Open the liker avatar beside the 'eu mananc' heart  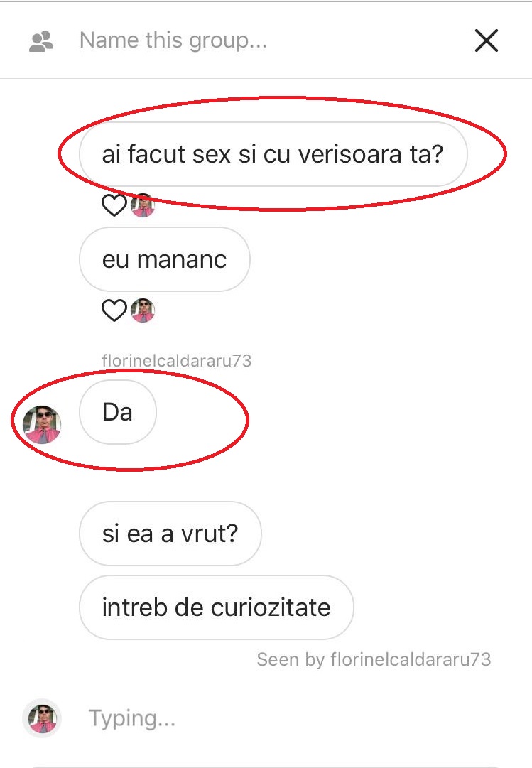(x=143, y=310)
